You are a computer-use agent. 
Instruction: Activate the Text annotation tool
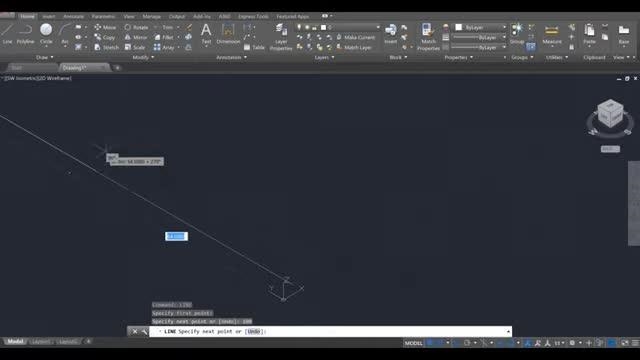pyautogui.click(x=206, y=33)
